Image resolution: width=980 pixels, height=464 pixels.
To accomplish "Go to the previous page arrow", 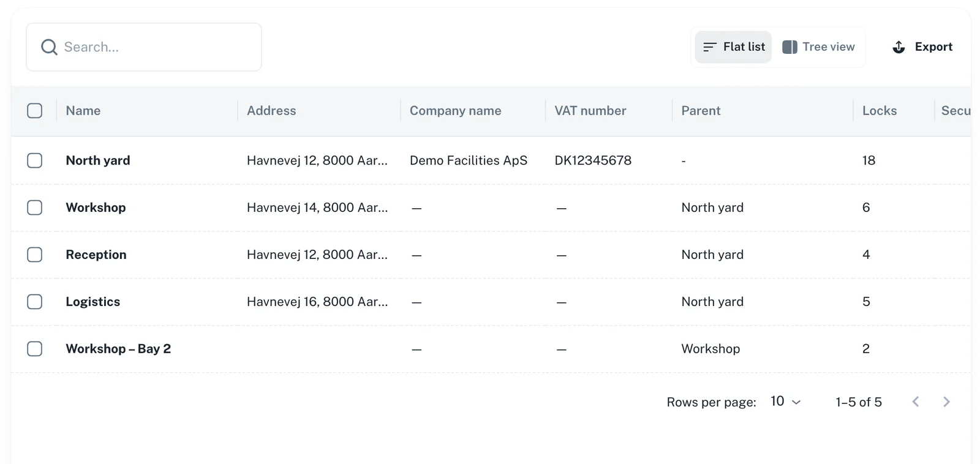I will (916, 402).
